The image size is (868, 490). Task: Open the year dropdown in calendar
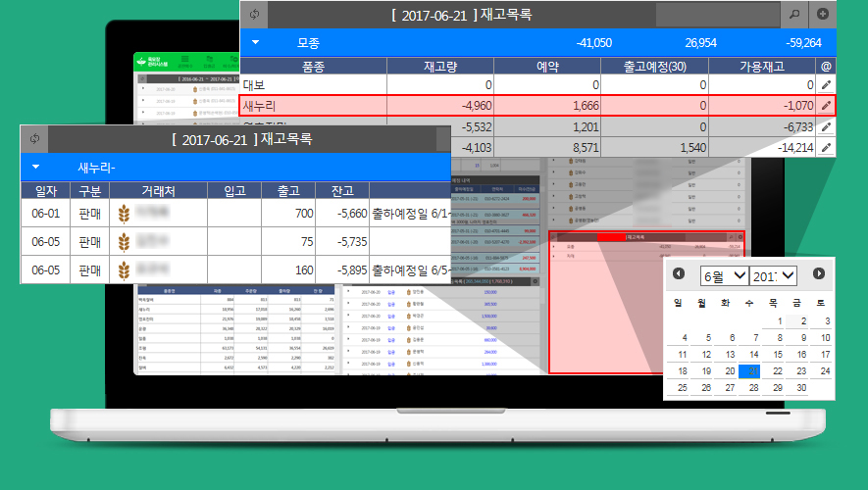click(775, 275)
